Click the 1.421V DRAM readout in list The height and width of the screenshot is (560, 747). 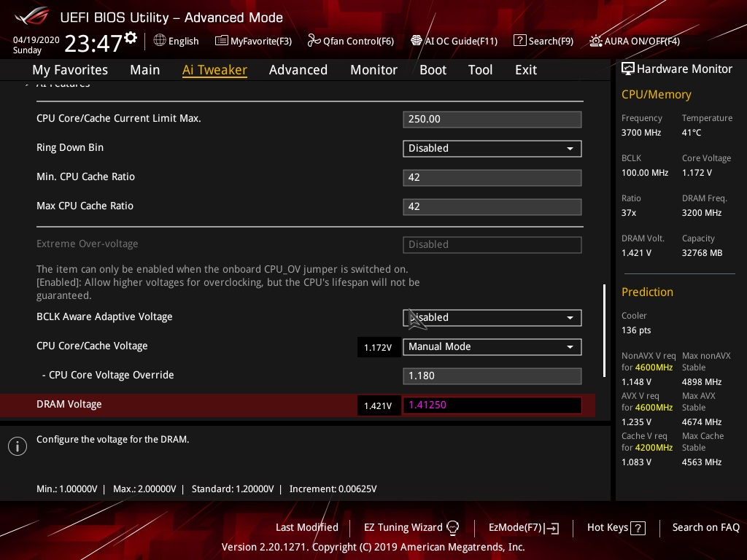379,405
